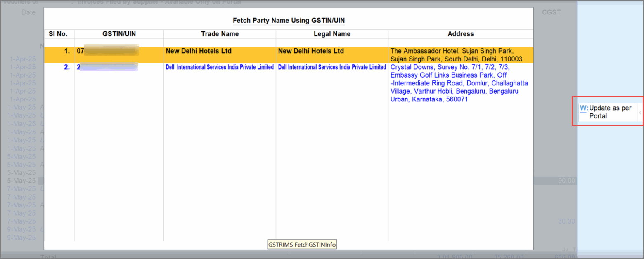Click New Delhi Hotels Ltd legal name cell
Viewport: 644px width, 259px height.
pos(311,51)
